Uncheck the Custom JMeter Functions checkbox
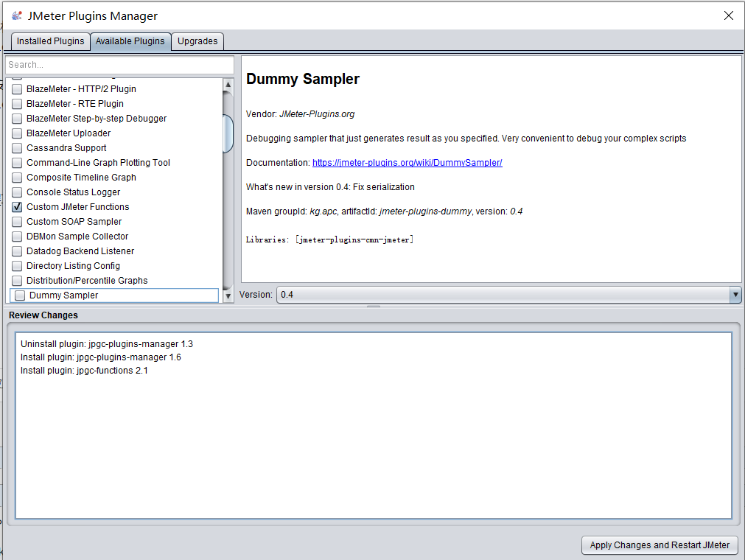Viewport: 745px width, 560px height. [17, 207]
